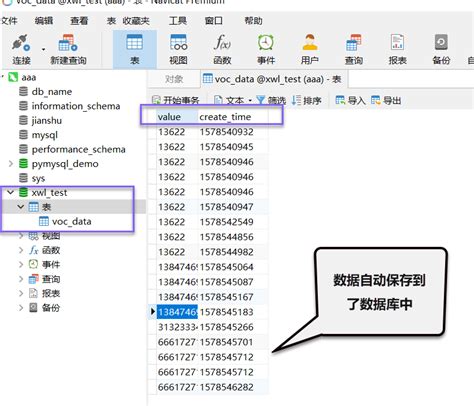The image size is (474, 406).
Task: Expand the pymysql_demo database
Action: click(x=11, y=164)
